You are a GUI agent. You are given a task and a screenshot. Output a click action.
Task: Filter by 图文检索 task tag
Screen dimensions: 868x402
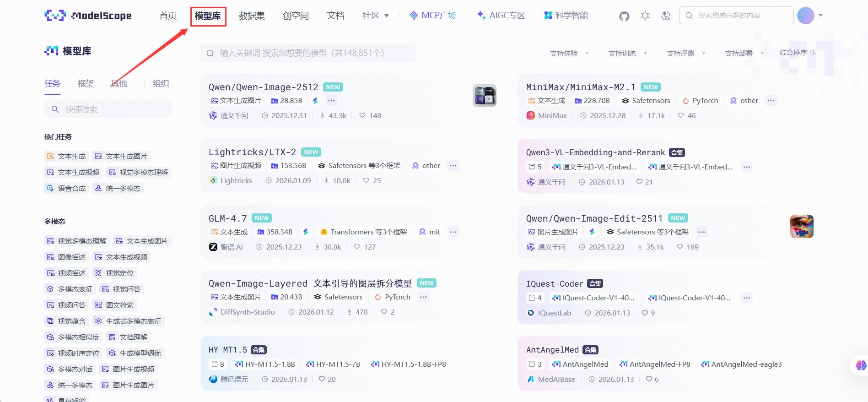[114, 305]
